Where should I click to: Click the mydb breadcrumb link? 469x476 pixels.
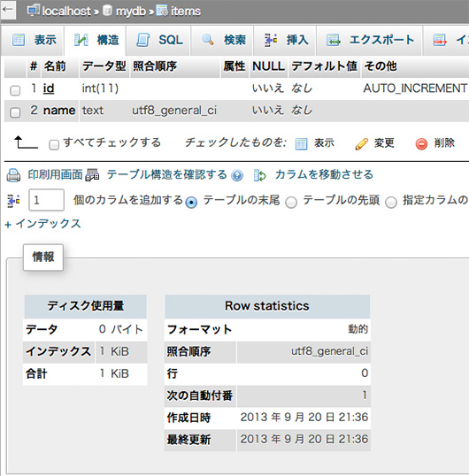[131, 12]
